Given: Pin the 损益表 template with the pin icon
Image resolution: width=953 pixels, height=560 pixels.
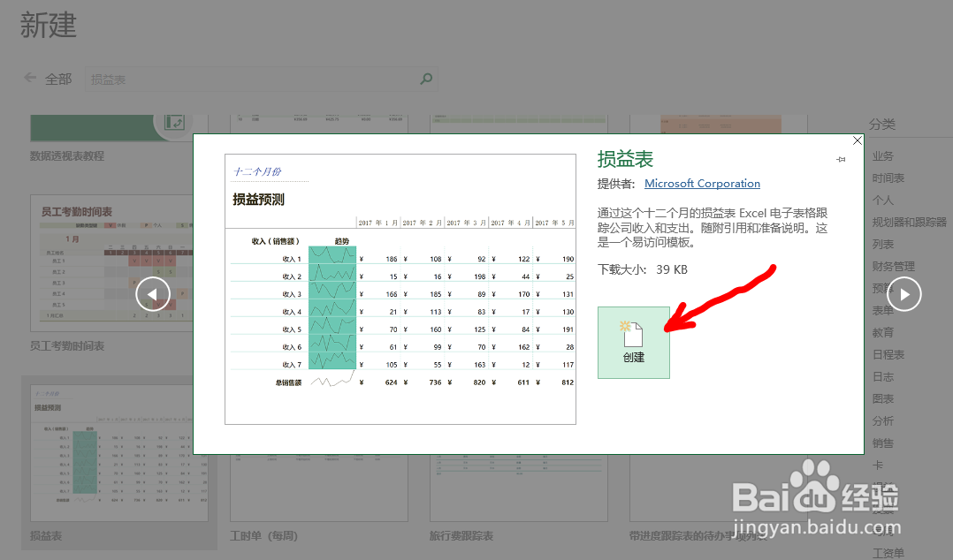Looking at the screenshot, I should (x=841, y=159).
